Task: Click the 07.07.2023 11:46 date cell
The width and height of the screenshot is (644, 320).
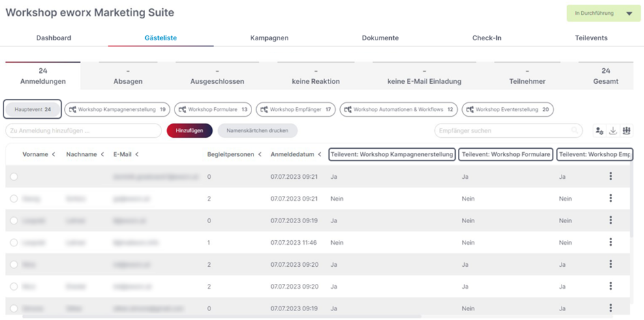Action: [x=294, y=243]
